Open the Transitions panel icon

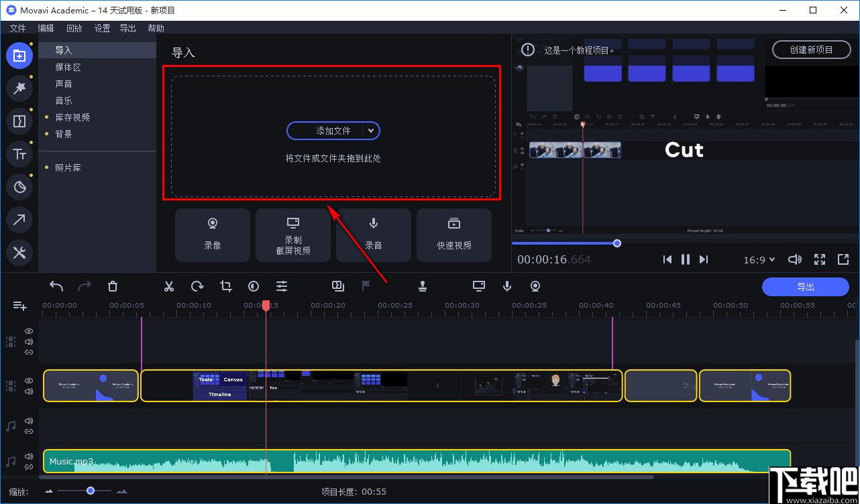(x=19, y=121)
